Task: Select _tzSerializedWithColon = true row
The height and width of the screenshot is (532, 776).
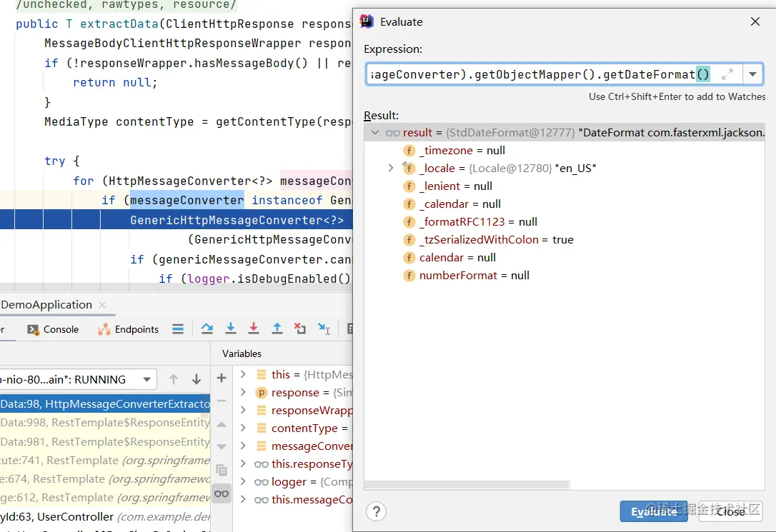Action: point(564,239)
